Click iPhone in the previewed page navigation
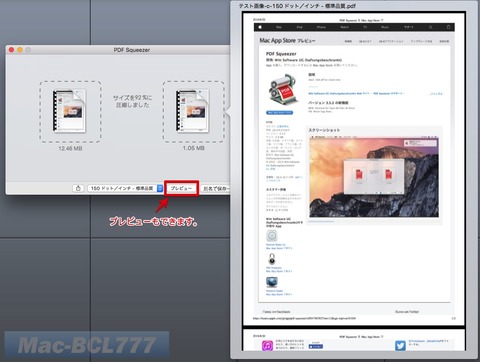 (321, 27)
